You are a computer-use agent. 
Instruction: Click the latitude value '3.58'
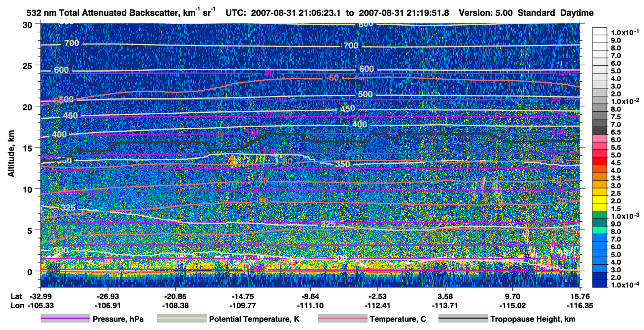tap(445, 295)
